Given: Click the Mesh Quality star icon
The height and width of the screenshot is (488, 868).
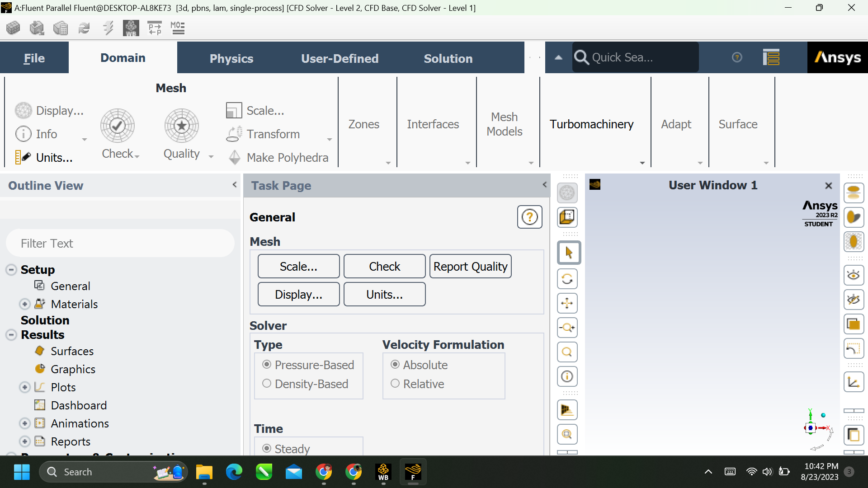Looking at the screenshot, I should (x=182, y=126).
